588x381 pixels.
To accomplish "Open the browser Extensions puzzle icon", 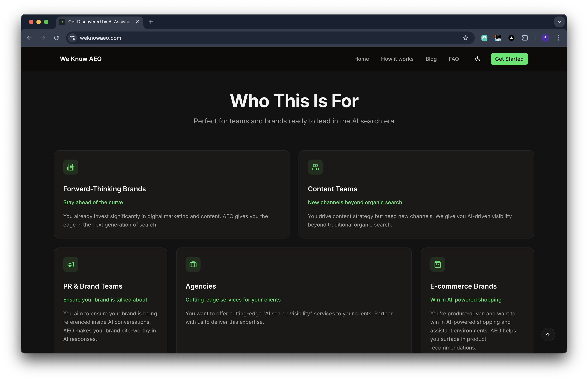I will (x=525, y=38).
